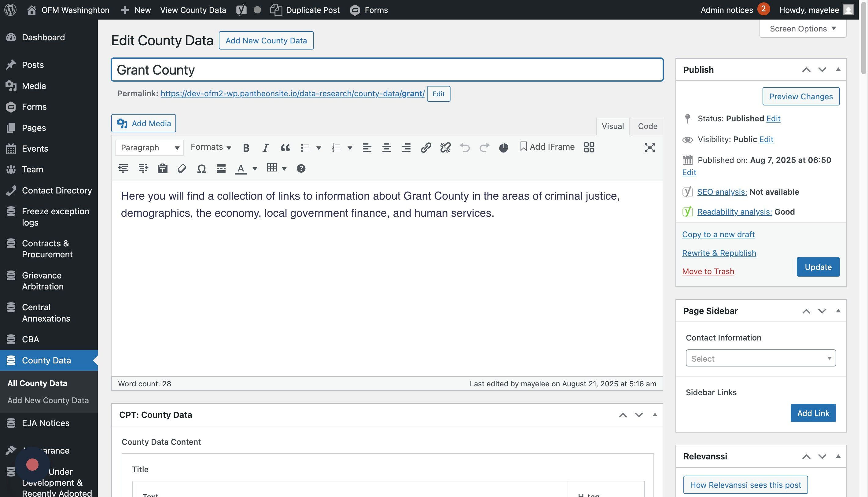This screenshot has width=868, height=497.
Task: Click the clear formatting eraser icon
Action: (182, 169)
